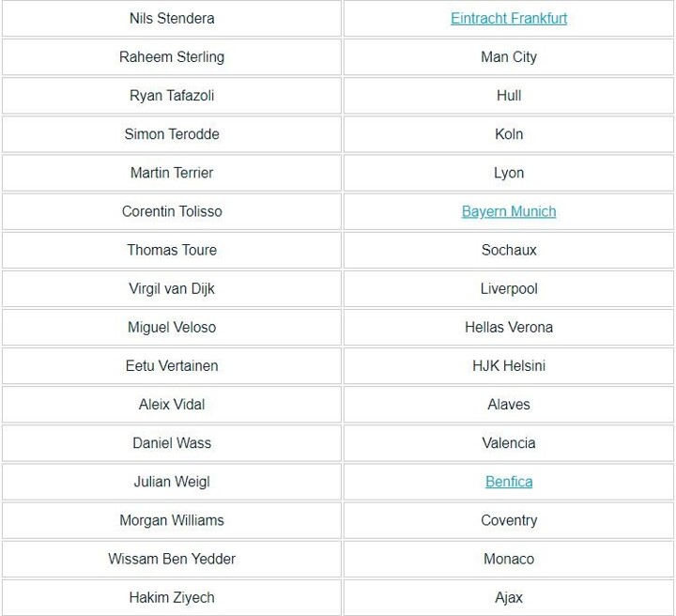Viewport: 676px width, 616px height.
Task: Select the Hakim Ziyech cell
Action: pyautogui.click(x=172, y=597)
